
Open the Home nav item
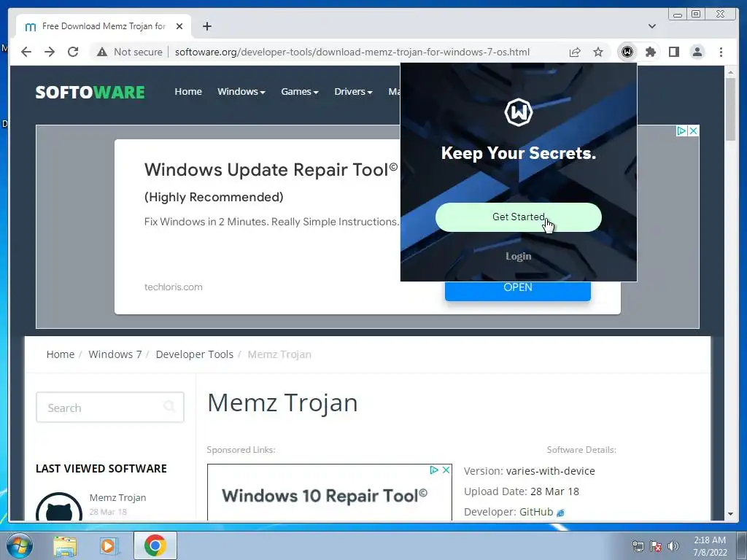[x=188, y=91]
